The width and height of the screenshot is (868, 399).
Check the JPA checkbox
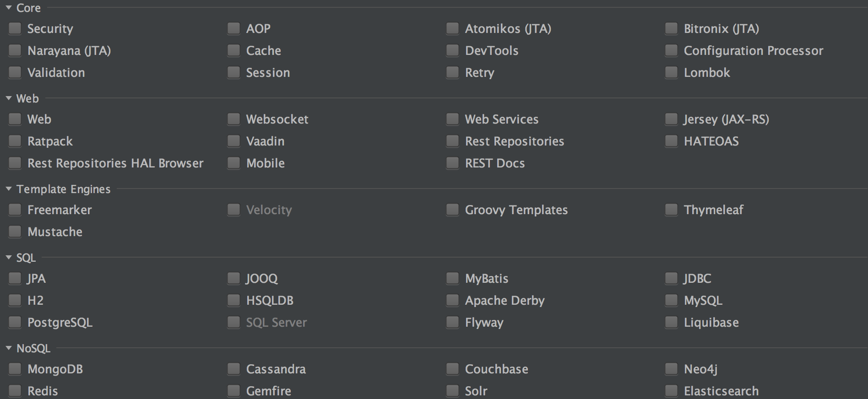tap(15, 279)
